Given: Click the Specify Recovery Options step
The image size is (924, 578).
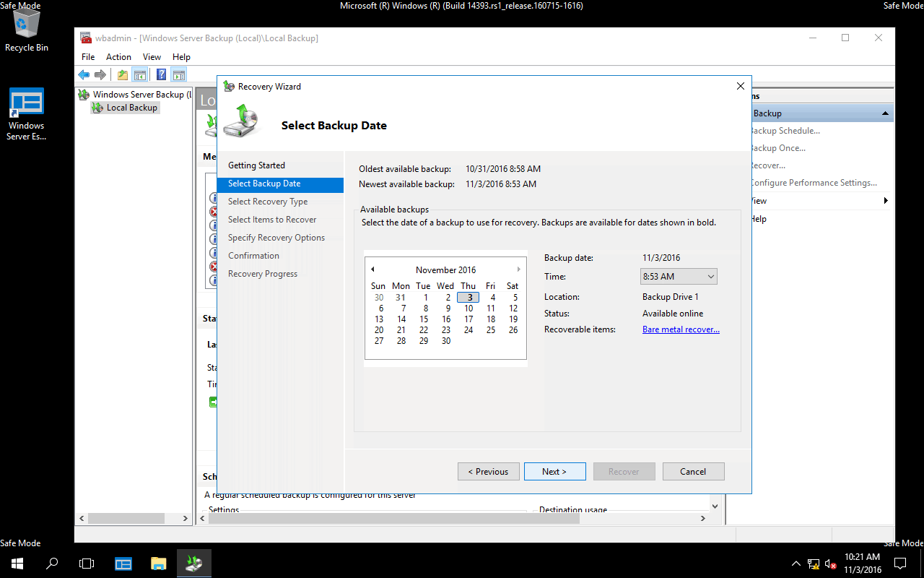Looking at the screenshot, I should coord(276,238).
